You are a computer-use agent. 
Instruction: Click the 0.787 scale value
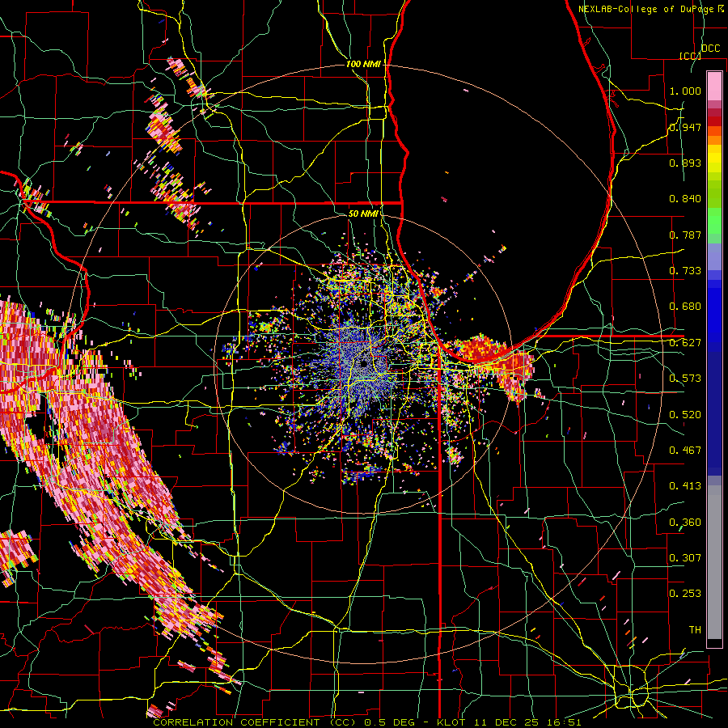coord(685,235)
